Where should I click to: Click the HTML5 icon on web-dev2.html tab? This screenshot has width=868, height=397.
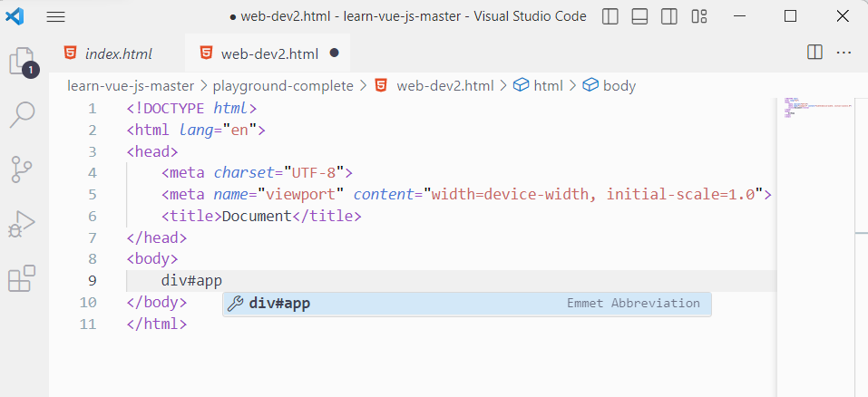coord(206,53)
